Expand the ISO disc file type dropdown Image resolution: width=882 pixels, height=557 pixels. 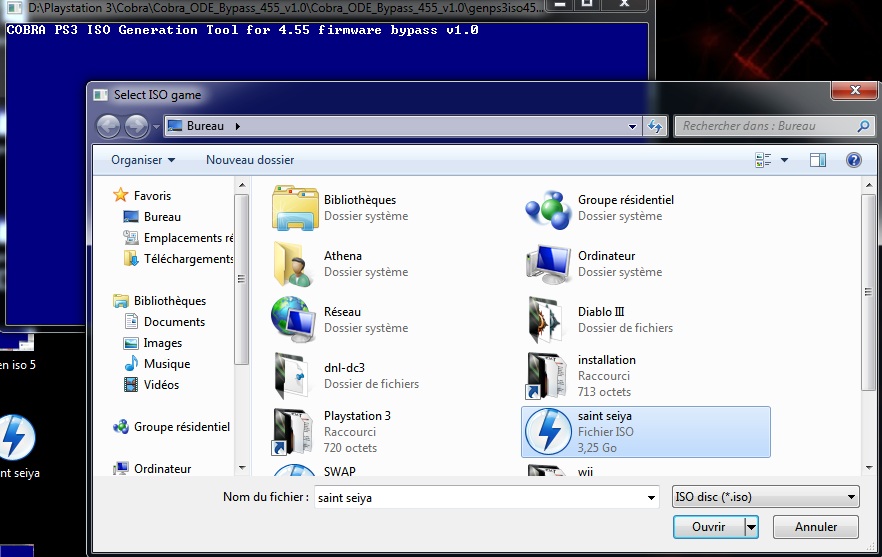[765, 497]
